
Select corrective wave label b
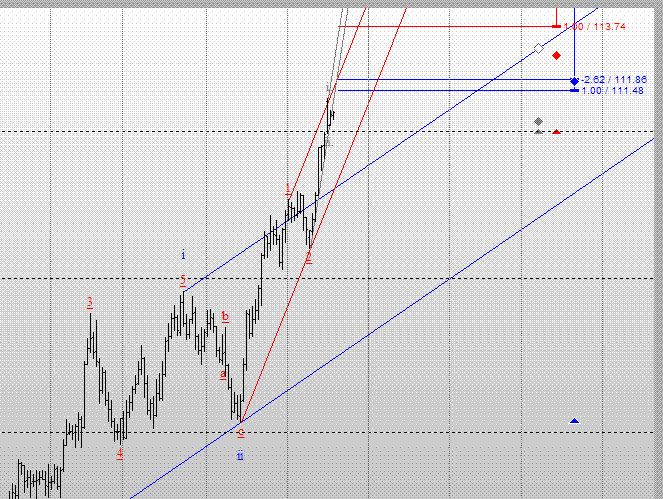(225, 317)
